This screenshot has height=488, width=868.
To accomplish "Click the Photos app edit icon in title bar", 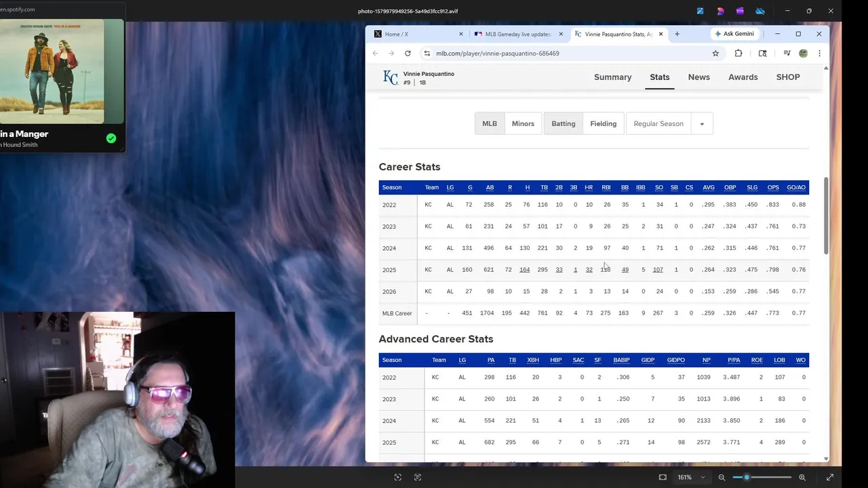I will coord(701,11).
